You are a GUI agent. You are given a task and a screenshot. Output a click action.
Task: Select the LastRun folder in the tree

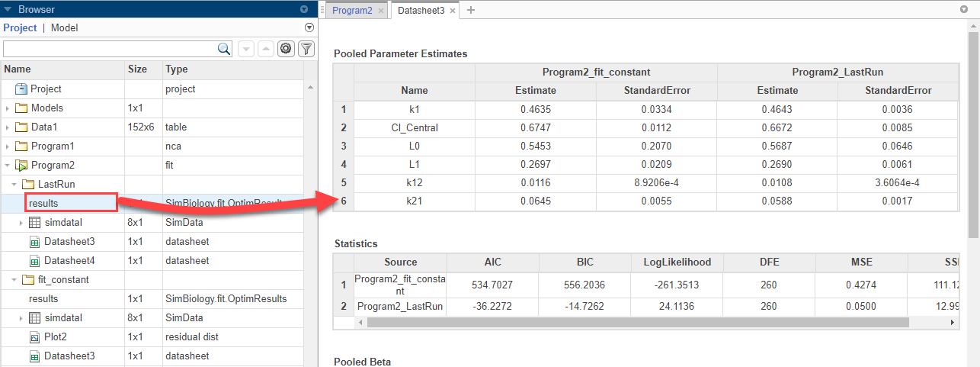pyautogui.click(x=55, y=185)
